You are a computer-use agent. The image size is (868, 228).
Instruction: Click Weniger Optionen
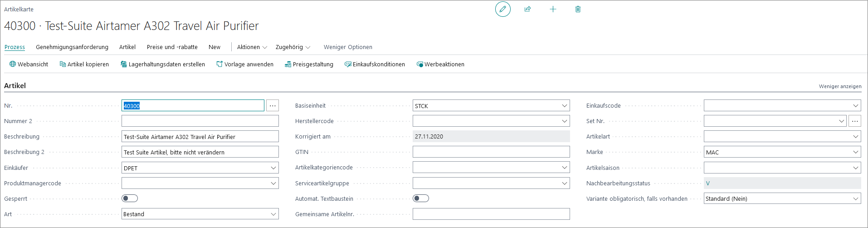pyautogui.click(x=348, y=47)
